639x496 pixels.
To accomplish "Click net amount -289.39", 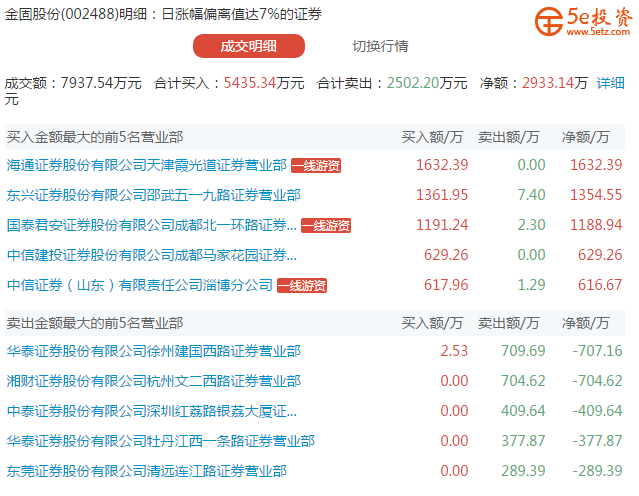I will pos(597,471).
